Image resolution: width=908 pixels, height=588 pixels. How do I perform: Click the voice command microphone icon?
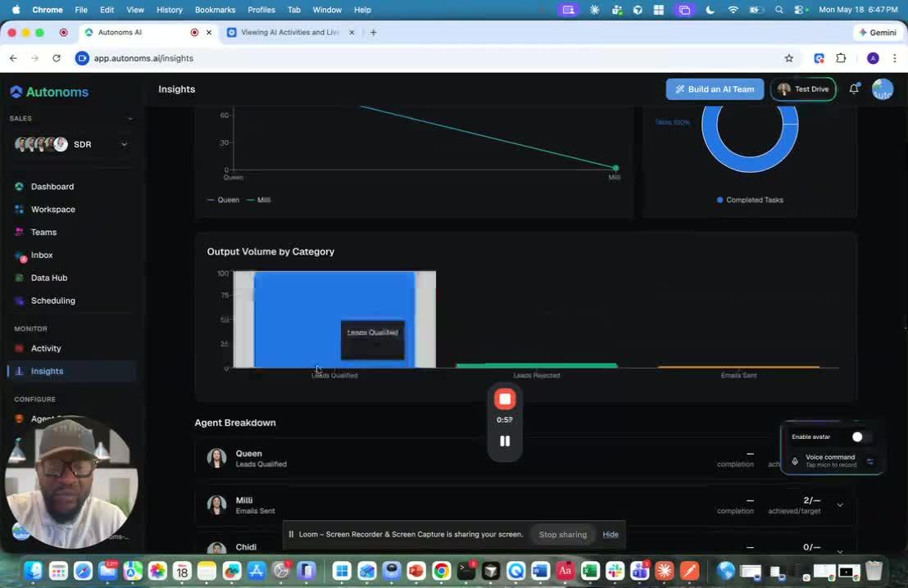coord(795,461)
